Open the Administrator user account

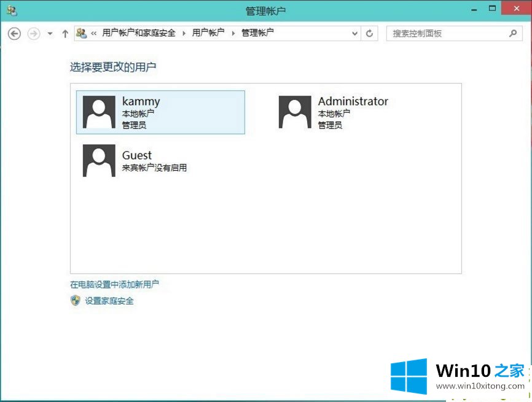356,112
